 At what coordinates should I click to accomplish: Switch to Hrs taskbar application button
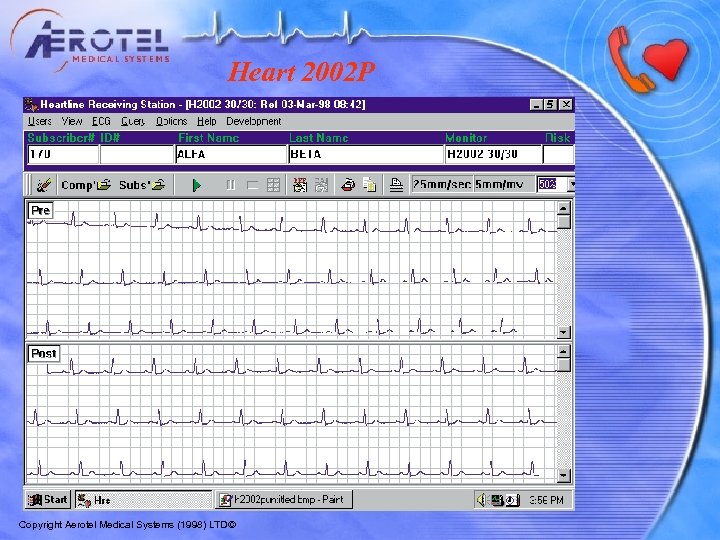(x=143, y=500)
